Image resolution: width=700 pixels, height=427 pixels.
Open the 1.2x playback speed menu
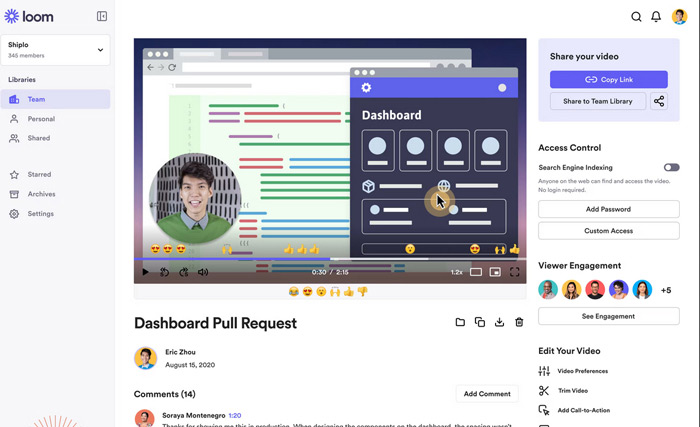pos(456,272)
